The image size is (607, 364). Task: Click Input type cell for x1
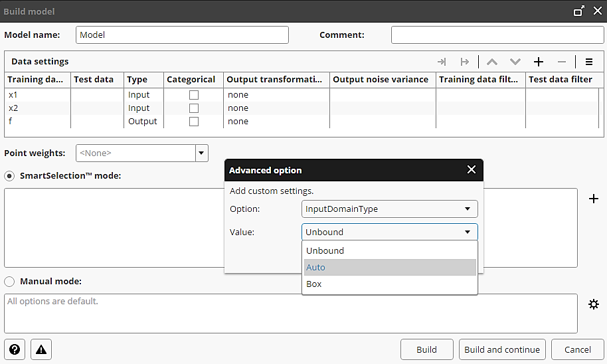coord(143,95)
